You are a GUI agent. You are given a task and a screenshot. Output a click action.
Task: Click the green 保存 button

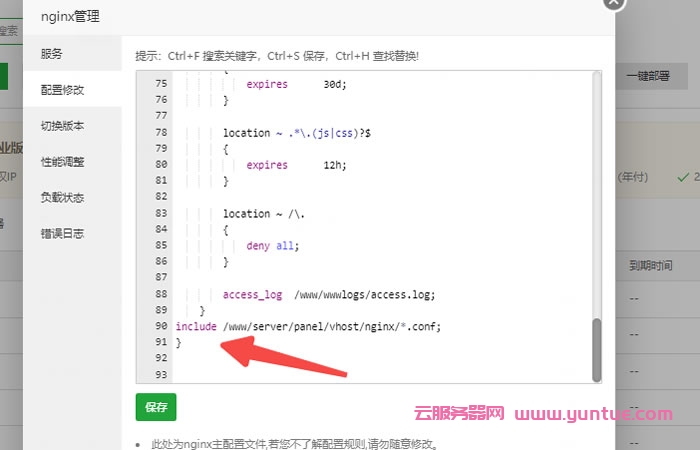pyautogui.click(x=155, y=407)
